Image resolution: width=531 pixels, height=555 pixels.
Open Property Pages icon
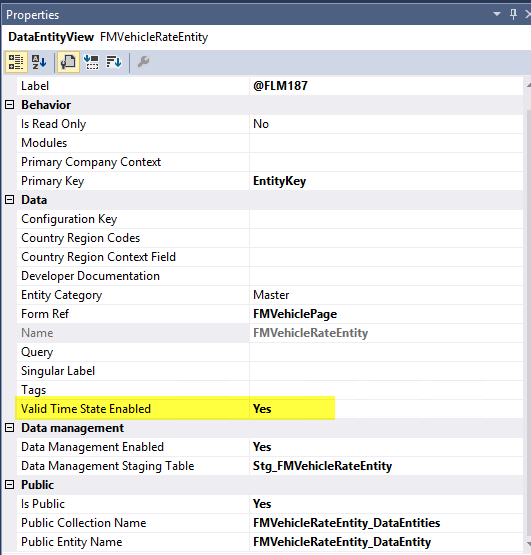68,62
